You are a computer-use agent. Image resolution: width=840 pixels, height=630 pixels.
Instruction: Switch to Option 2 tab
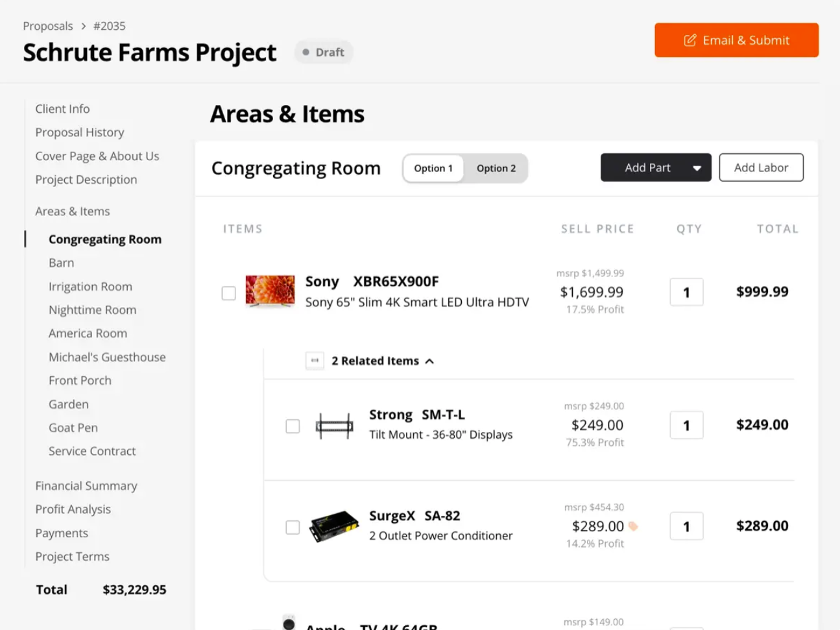pyautogui.click(x=496, y=169)
